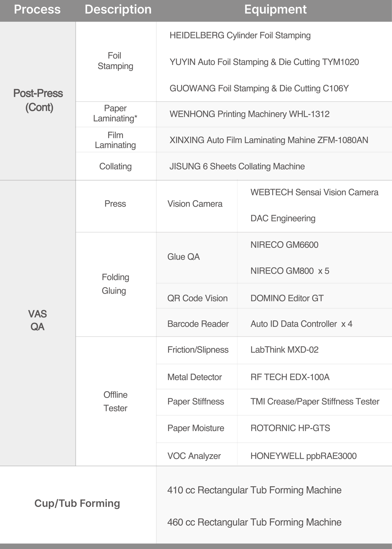Click HONEYWELL ppbRAE3000 analyzer entry

303,456
